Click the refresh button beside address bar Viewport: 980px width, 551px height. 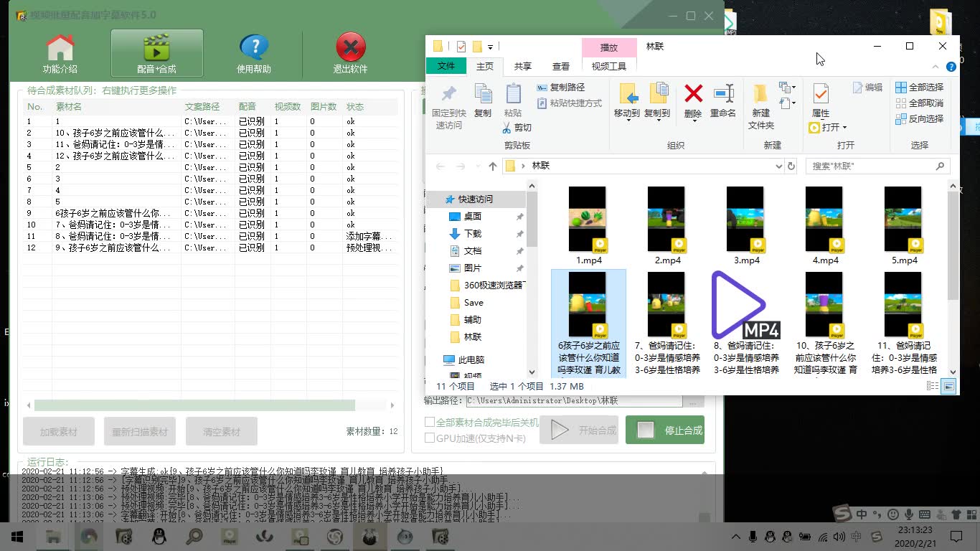click(x=791, y=166)
